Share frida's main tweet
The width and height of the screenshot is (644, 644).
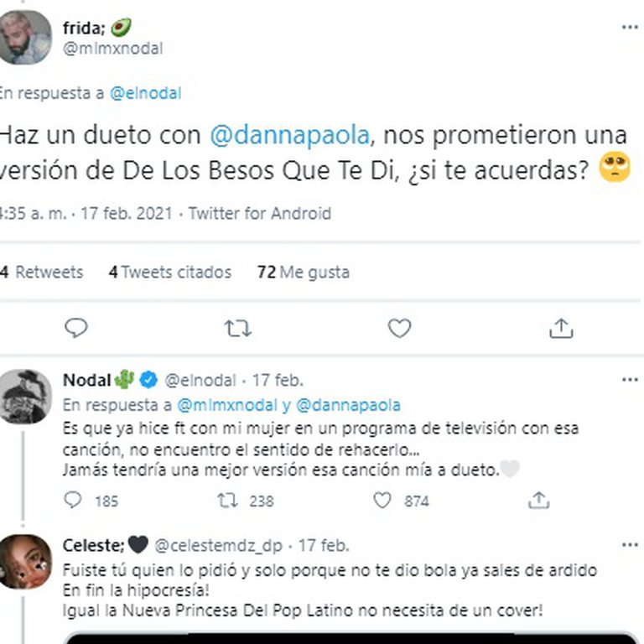[x=561, y=328]
